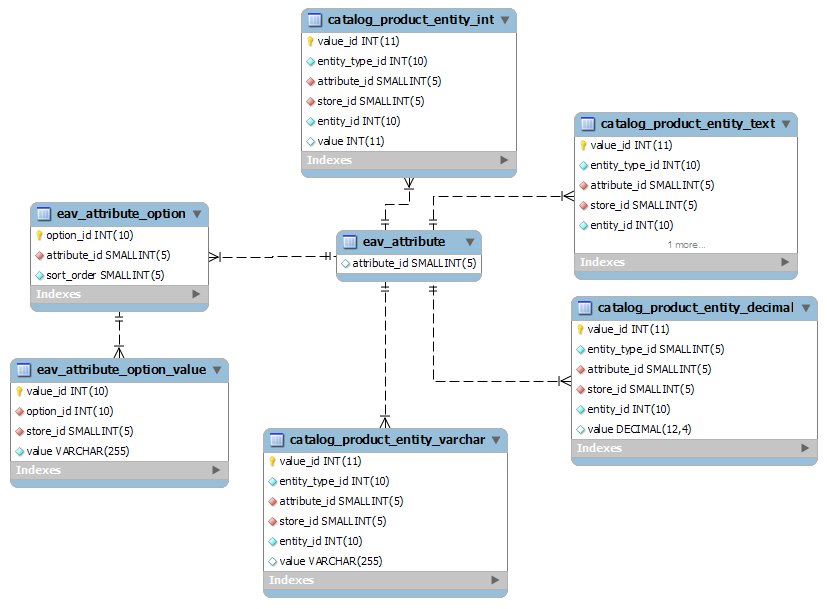The height and width of the screenshot is (609, 827).
Task: Click the table icon of eav_attribute_option
Action: coord(44,214)
